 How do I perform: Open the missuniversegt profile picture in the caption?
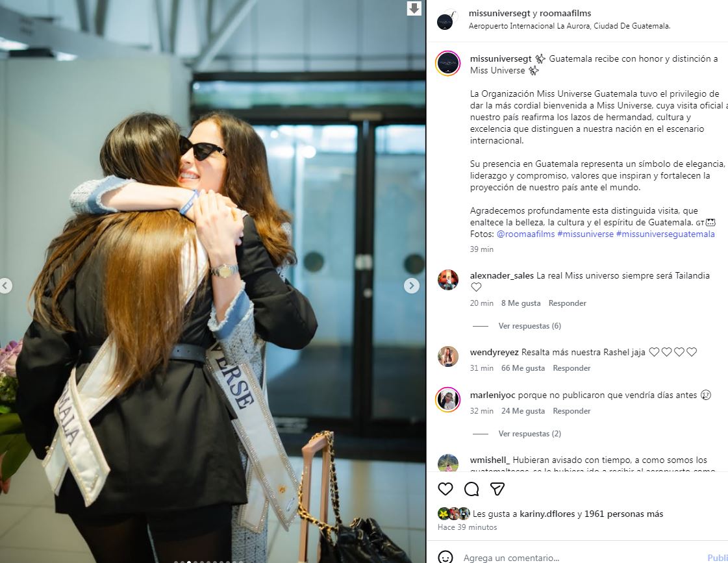[x=447, y=63]
